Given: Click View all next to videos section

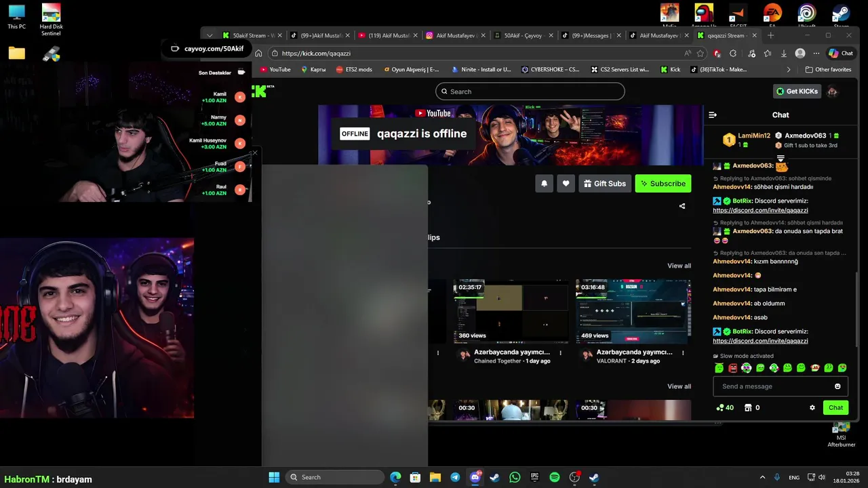Looking at the screenshot, I should pyautogui.click(x=679, y=266).
